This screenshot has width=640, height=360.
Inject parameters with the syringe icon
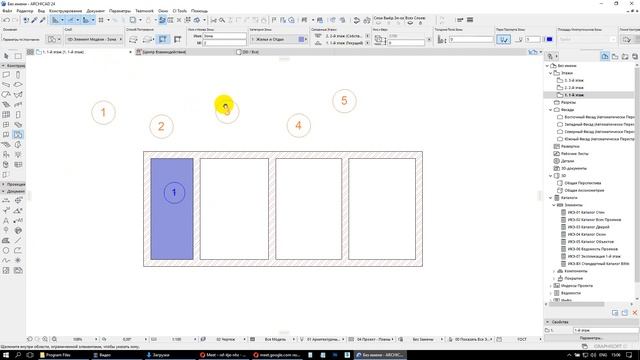pyautogui.click(x=42, y=20)
